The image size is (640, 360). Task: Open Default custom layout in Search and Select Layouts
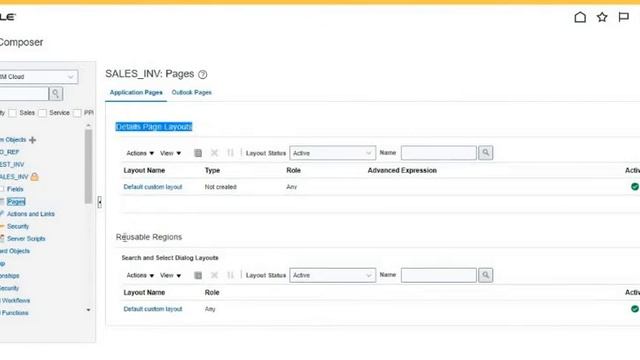[x=153, y=309]
